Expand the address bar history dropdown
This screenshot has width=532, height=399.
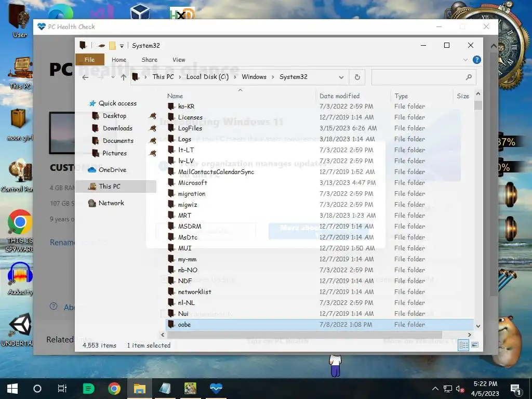click(x=341, y=77)
